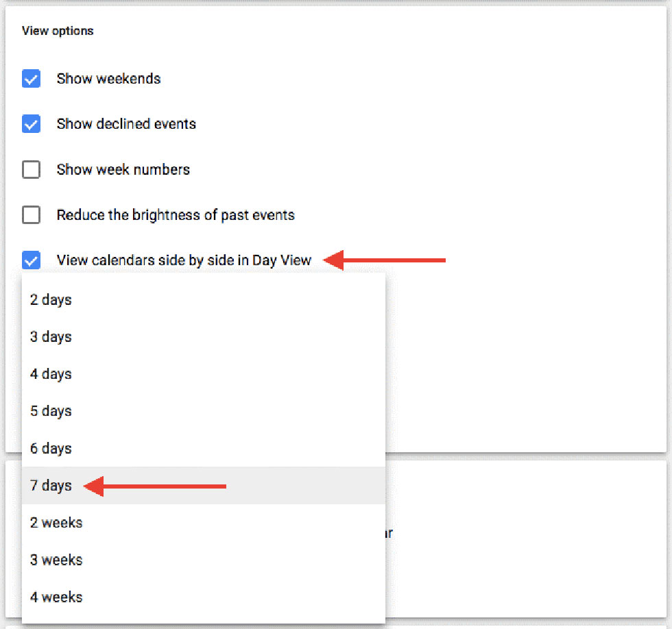Click the 'Show week numbers' label text
This screenshot has height=629, width=672.
click(123, 169)
